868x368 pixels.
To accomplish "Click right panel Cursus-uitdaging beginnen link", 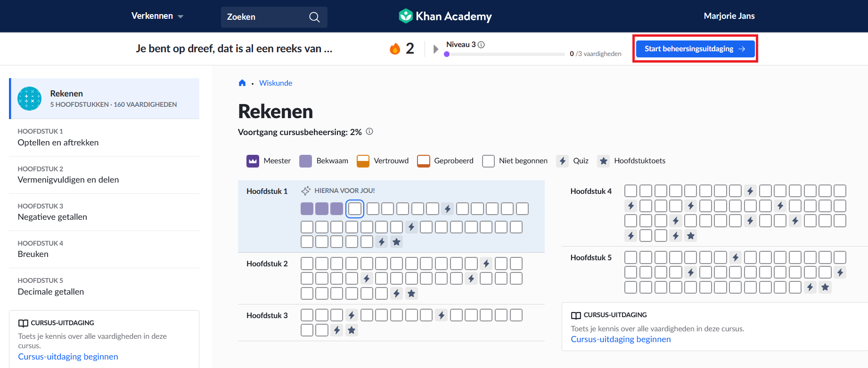I will (x=621, y=339).
